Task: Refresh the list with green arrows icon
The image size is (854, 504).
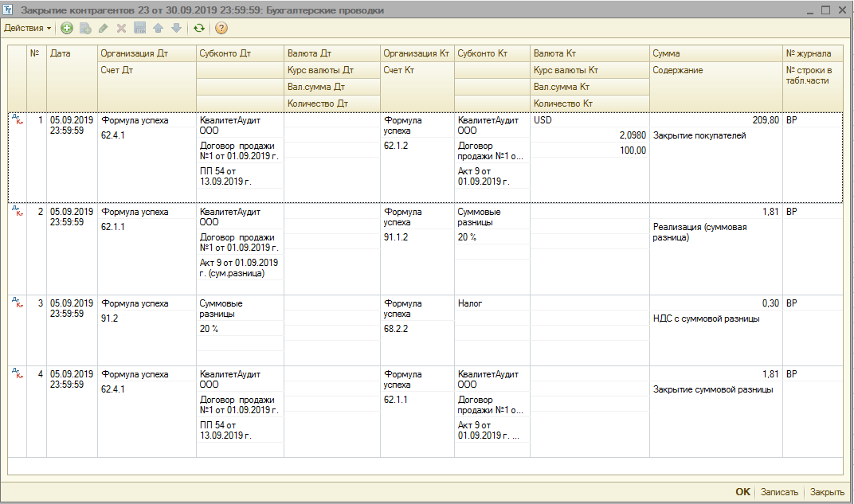Action: click(198, 28)
